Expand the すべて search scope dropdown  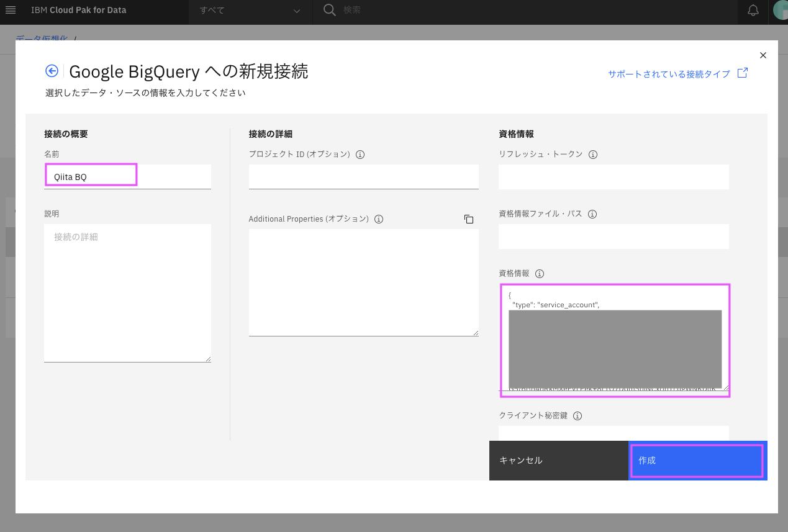pos(251,11)
